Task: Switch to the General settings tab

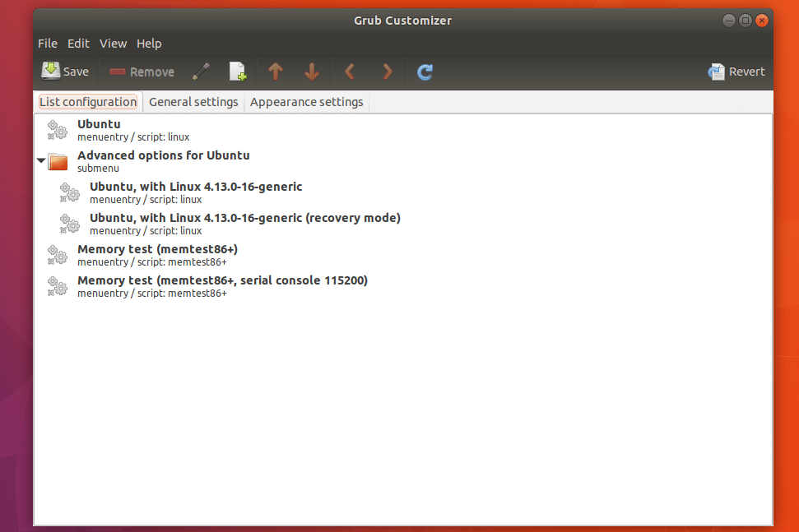Action: coord(193,102)
